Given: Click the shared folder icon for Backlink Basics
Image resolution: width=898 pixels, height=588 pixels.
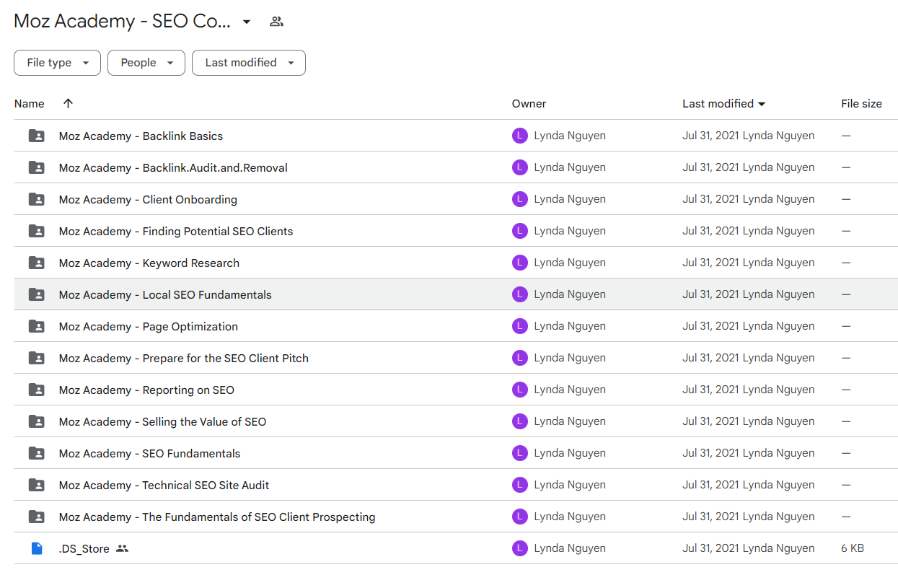Looking at the screenshot, I should [x=36, y=136].
